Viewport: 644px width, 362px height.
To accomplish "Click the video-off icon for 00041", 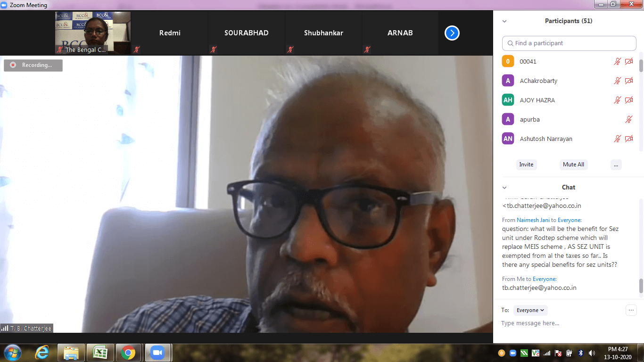I will [x=629, y=61].
